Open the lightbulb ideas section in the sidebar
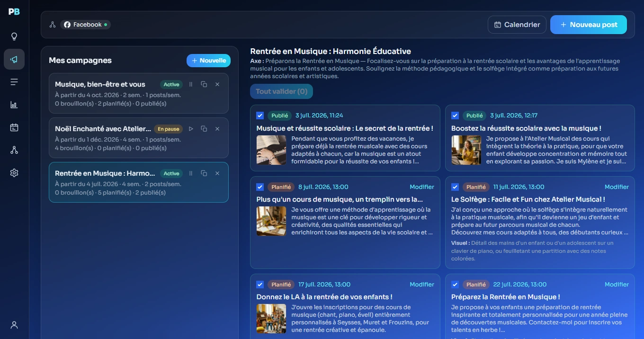Image resolution: width=644 pixels, height=339 pixels. (x=14, y=36)
